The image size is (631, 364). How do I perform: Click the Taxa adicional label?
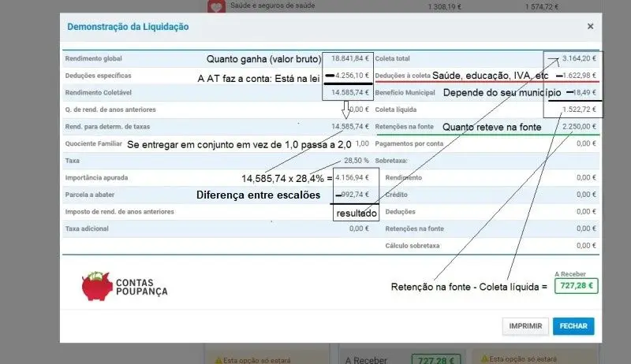tap(87, 228)
